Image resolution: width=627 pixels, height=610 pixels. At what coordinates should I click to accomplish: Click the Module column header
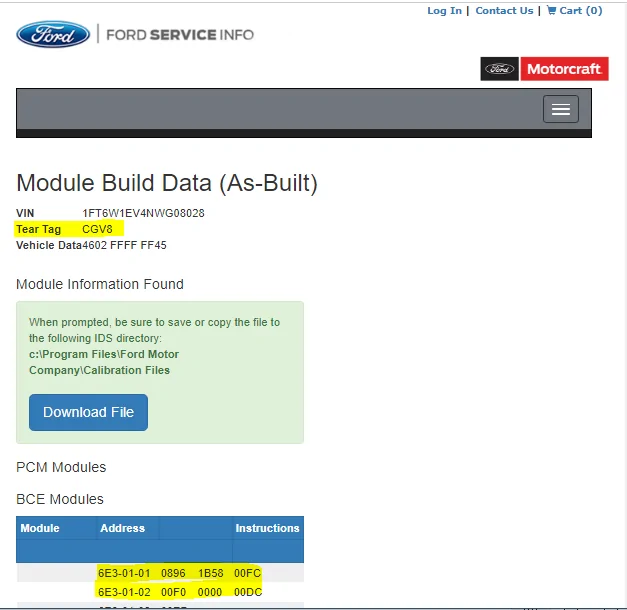(40, 528)
